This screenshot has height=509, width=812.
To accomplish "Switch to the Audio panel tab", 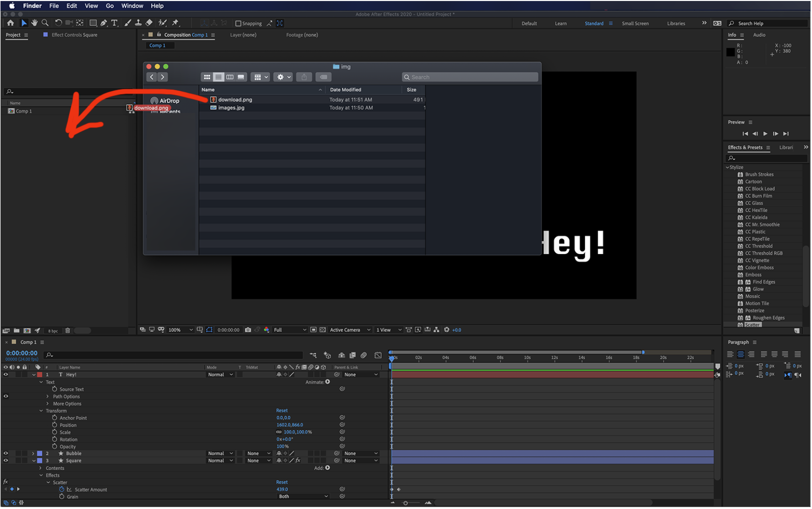I will (x=759, y=35).
